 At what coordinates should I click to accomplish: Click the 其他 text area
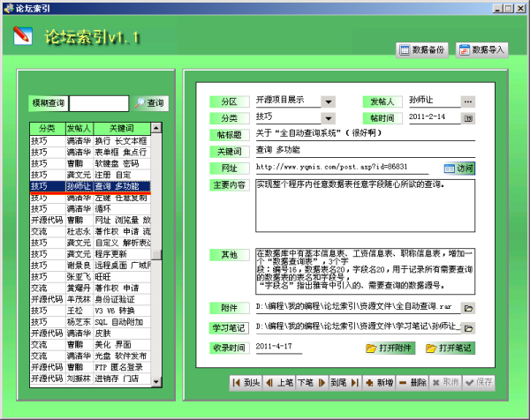pyautogui.click(x=366, y=272)
